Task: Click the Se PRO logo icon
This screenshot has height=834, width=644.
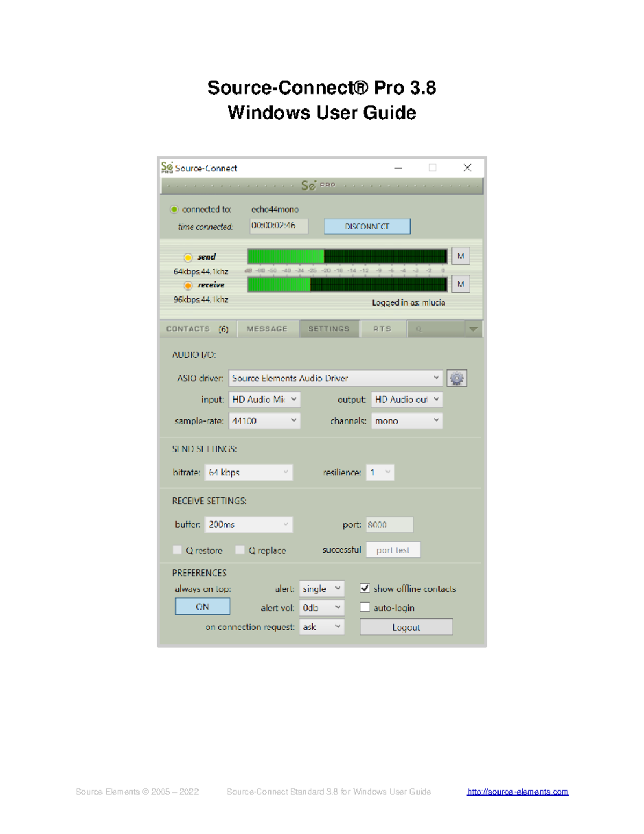Action: (x=314, y=185)
